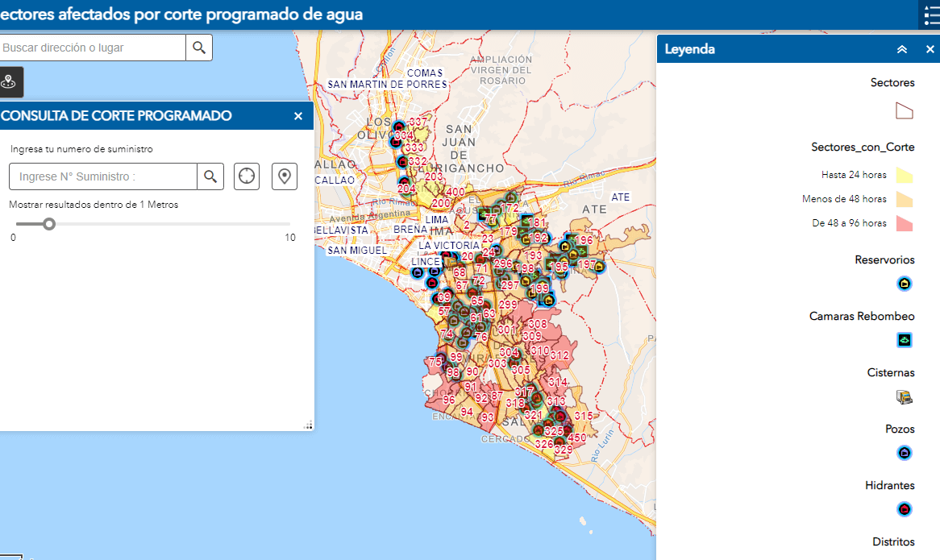
Task: Click the map pin location button
Action: click(284, 176)
